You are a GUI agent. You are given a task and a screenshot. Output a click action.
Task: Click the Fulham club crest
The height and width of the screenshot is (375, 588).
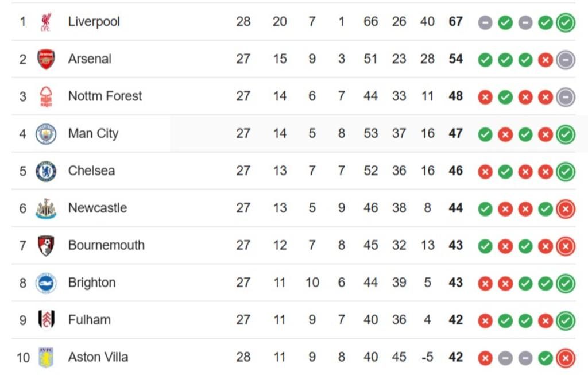pos(46,320)
